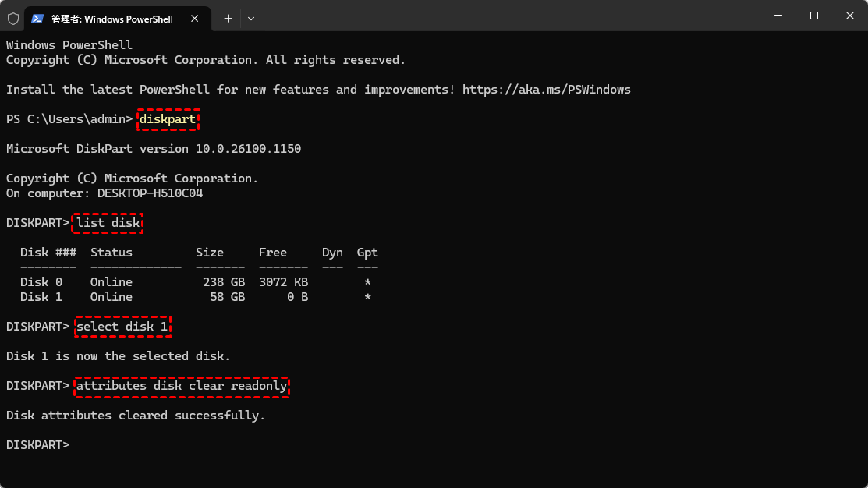This screenshot has height=488, width=868.
Task: Click the administrator shield icon
Action: pos(12,18)
